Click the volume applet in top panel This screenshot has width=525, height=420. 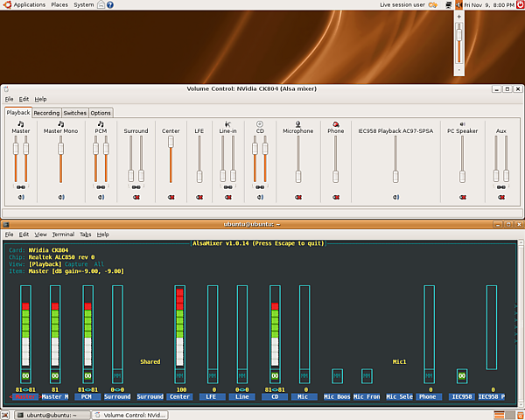pos(458,5)
